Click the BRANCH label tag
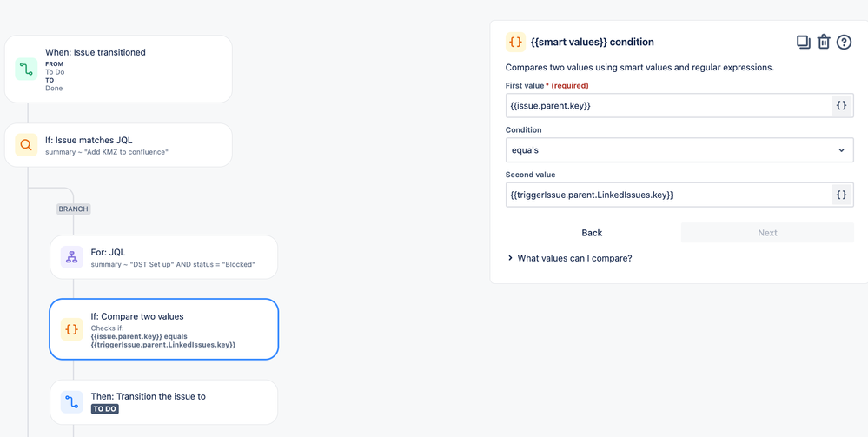This screenshot has height=437, width=868. click(x=74, y=209)
